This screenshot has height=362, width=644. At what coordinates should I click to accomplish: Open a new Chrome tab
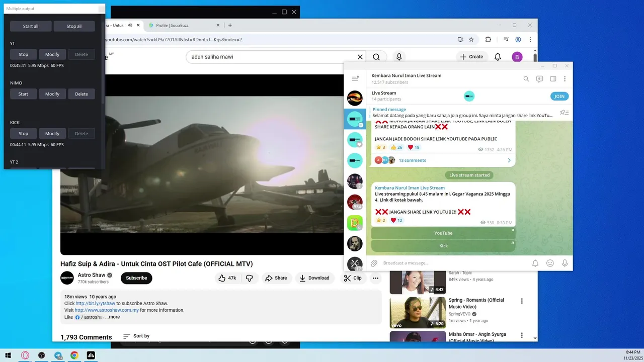point(230,25)
